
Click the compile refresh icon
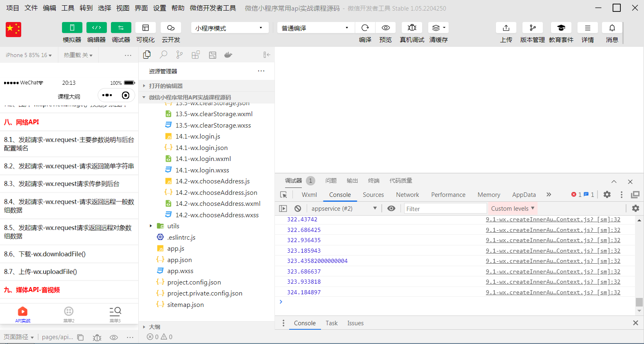coord(365,28)
